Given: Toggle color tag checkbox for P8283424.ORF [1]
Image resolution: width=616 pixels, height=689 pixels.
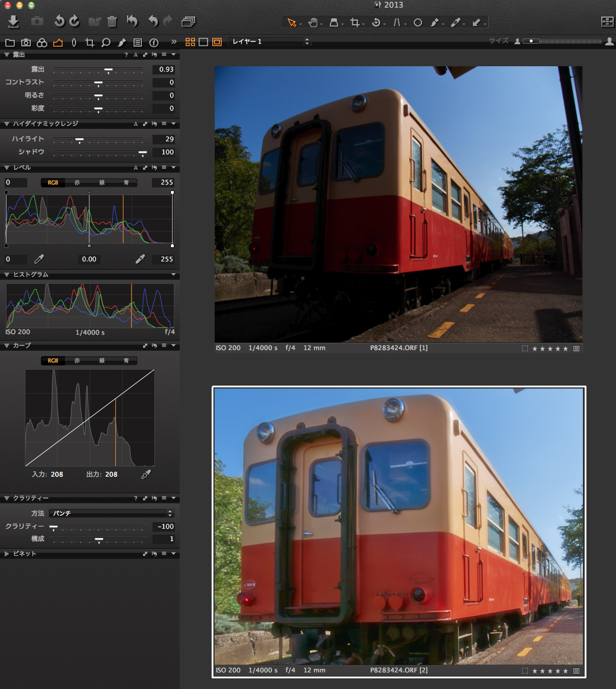Looking at the screenshot, I should [525, 348].
